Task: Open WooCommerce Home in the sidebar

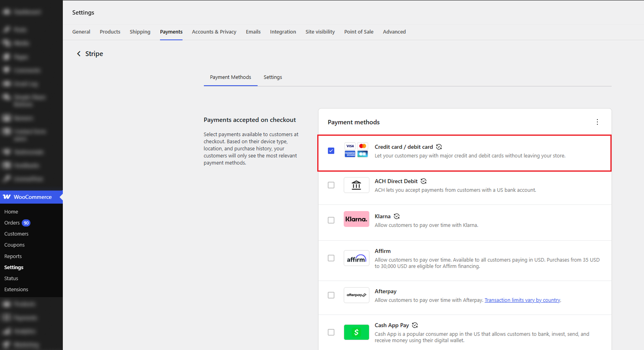Action: pos(11,212)
